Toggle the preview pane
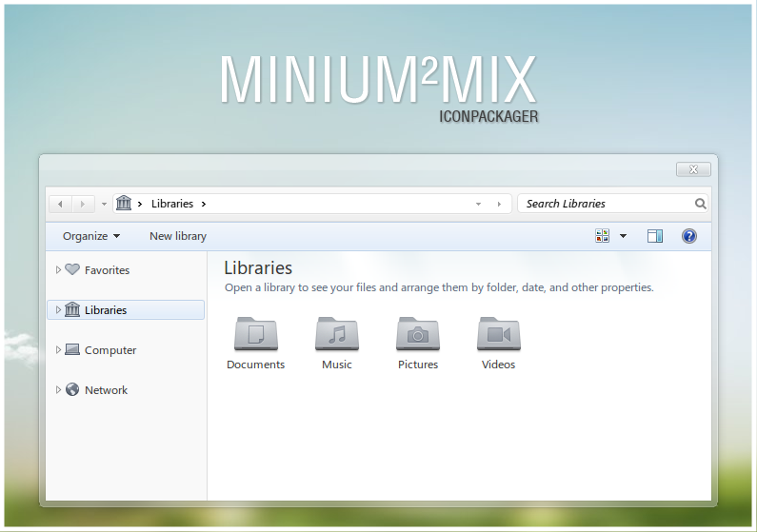Screen dimensions: 757x532 (655, 236)
